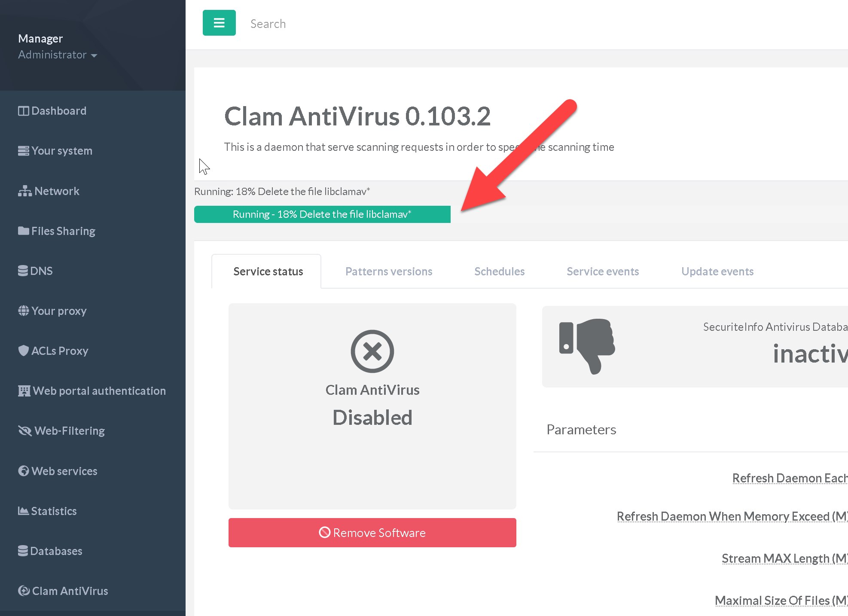The height and width of the screenshot is (616, 848).
Task: Open Your system menu item
Action: tap(61, 151)
